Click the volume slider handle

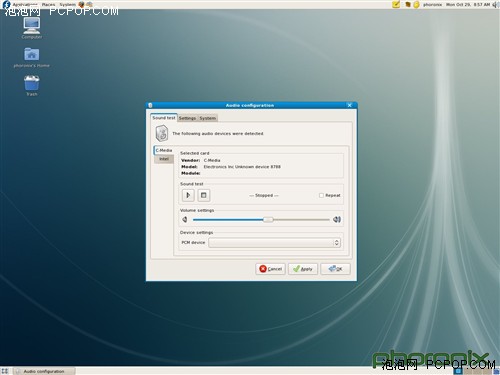268,220
